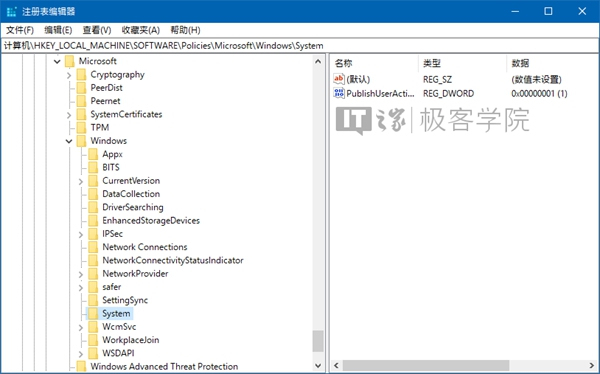Open the 收藏夹(A) menu
Screen dimensions: 600x374
pyautogui.click(x=140, y=30)
